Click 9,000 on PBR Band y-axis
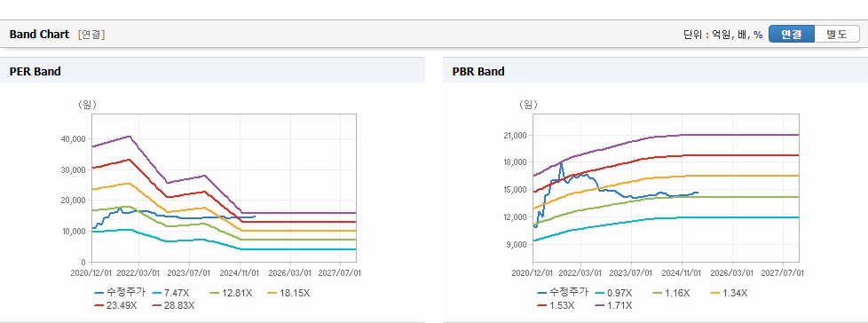868x323 pixels. coord(517,244)
